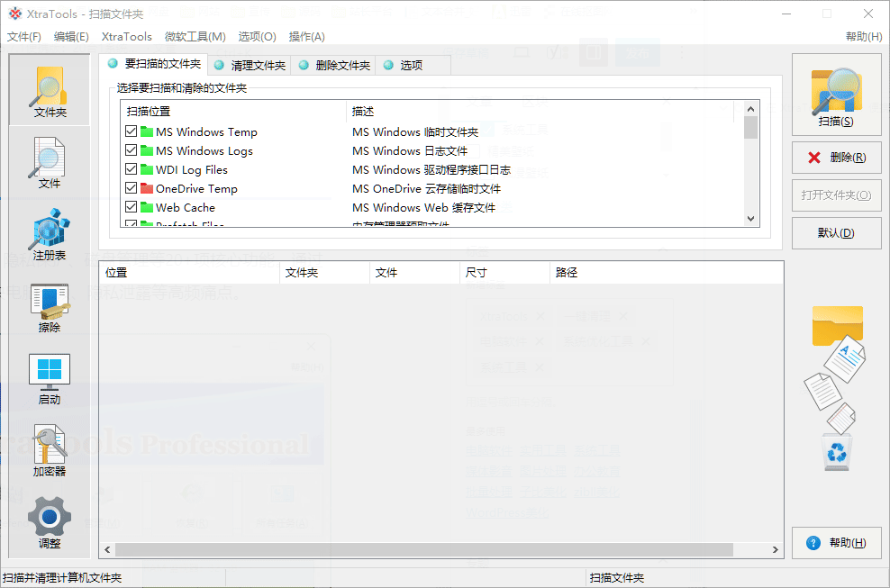Viewport: 890px width, 588px height.
Task: Click the description MS OneDrive 云存储临时文件
Action: pos(426,188)
